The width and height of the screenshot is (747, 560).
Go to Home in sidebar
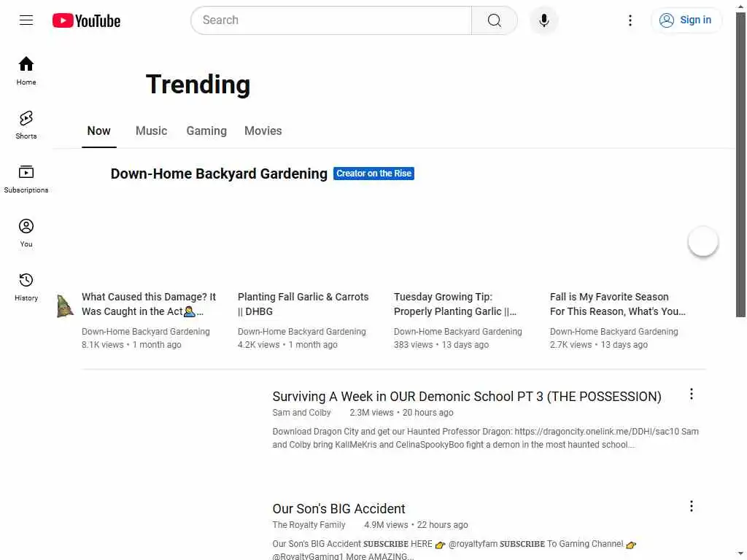coord(26,70)
